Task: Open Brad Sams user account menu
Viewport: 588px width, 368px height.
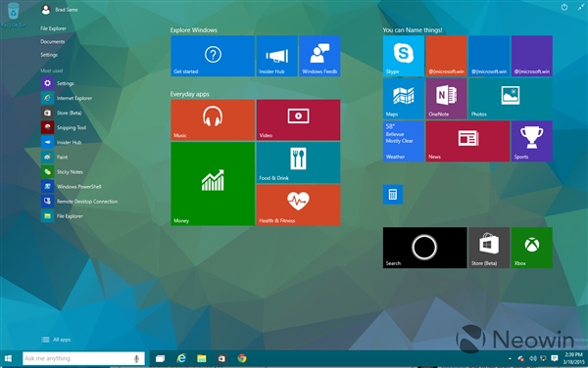Action: 59,10
